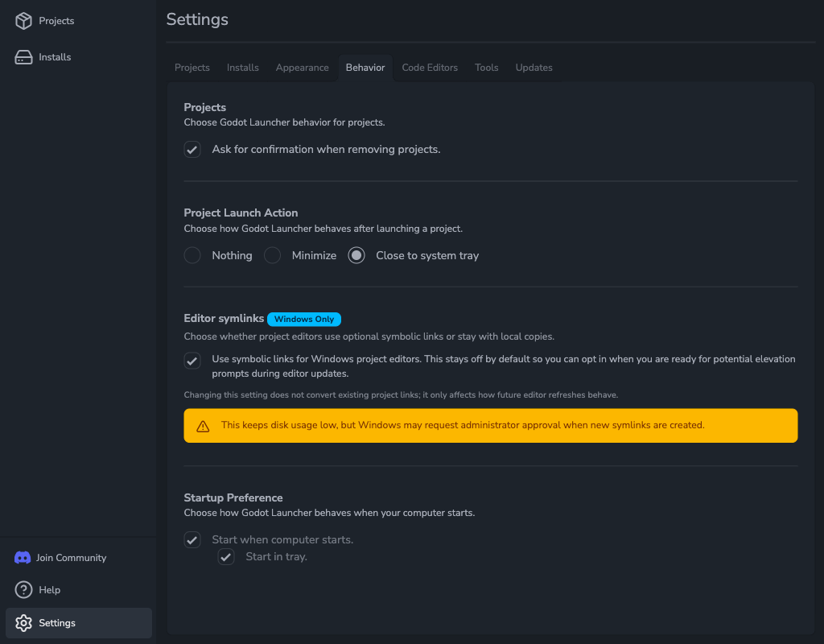
Task: Click the Help question mark icon
Action: [23, 590]
